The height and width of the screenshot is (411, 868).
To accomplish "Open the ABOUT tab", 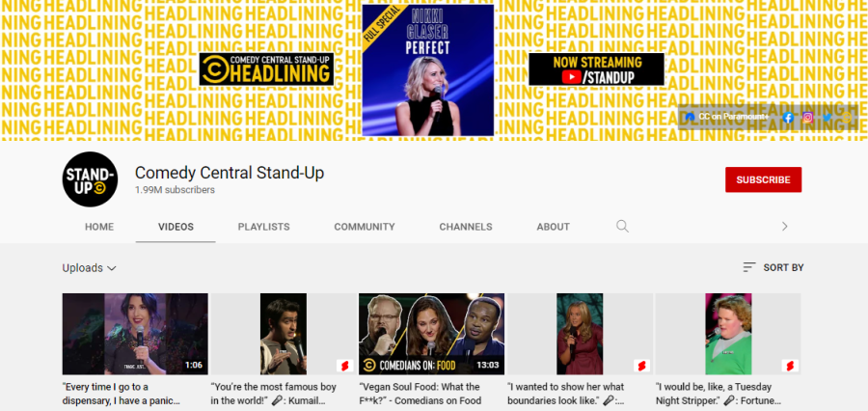I will 553,227.
